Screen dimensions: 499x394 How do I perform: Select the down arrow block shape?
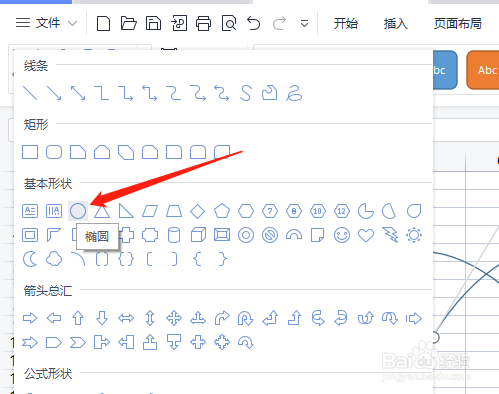tap(102, 318)
